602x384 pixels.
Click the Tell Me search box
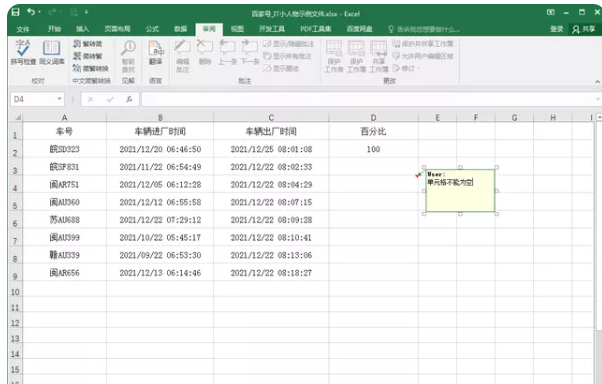click(424, 29)
